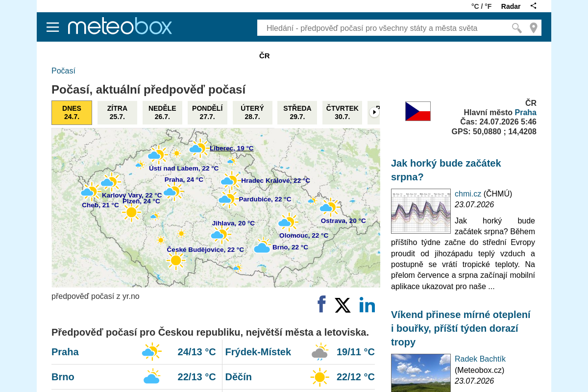Open Děčín forecast in city table
Image resolution: width=588 pixels, height=392 pixels.
tap(239, 377)
